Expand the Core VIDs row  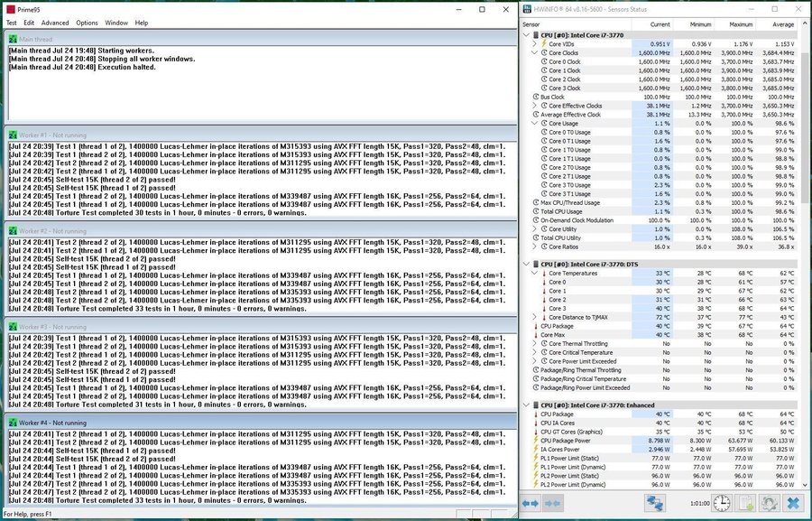click(x=534, y=44)
